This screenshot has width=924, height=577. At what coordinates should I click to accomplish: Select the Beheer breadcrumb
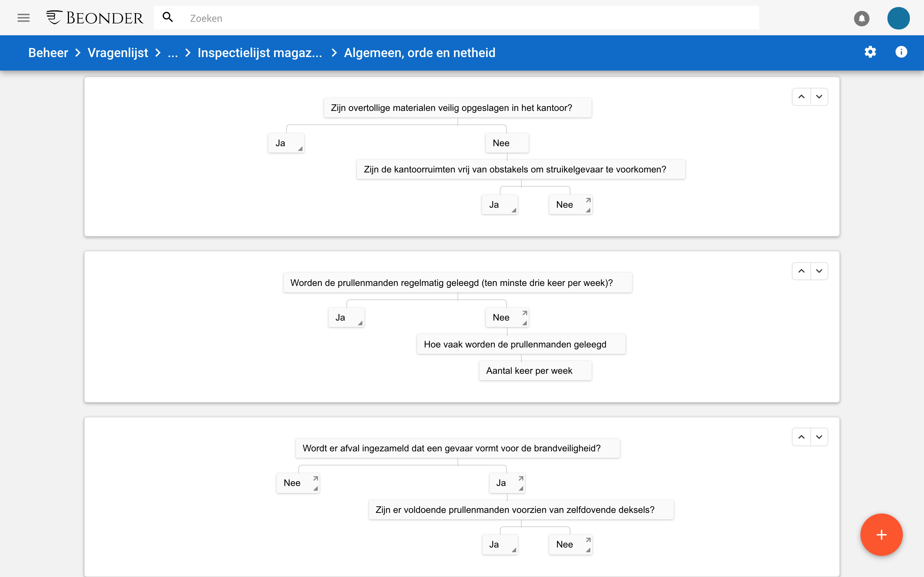(x=48, y=53)
